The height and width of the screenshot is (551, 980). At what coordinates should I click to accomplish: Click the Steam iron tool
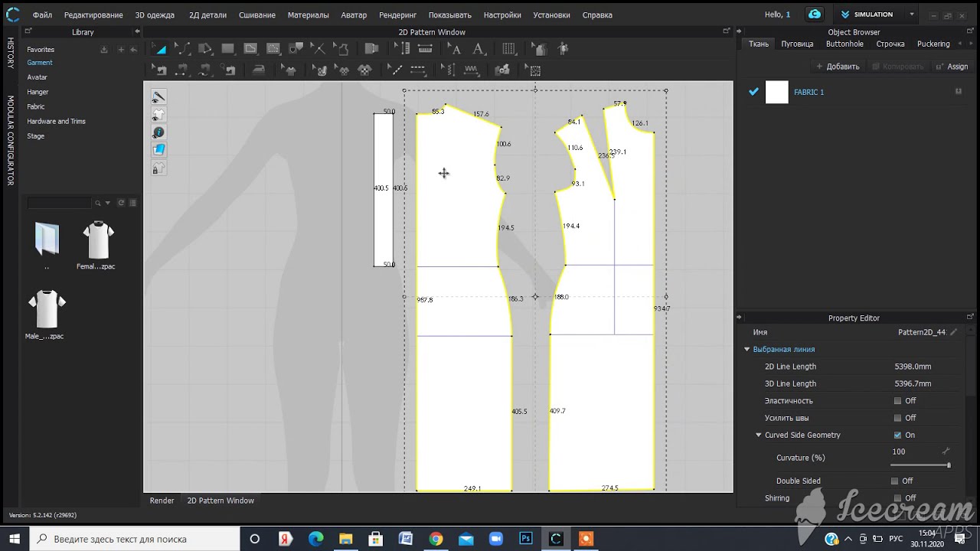(259, 70)
